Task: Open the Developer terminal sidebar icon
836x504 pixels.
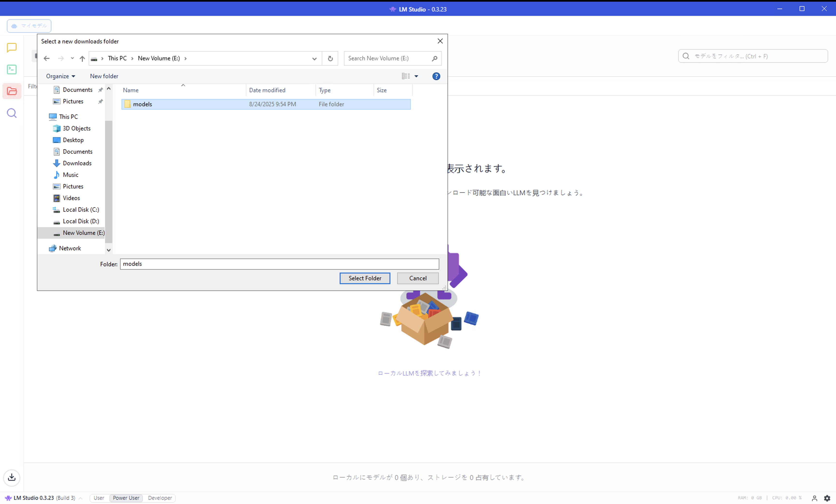Action: (12, 69)
